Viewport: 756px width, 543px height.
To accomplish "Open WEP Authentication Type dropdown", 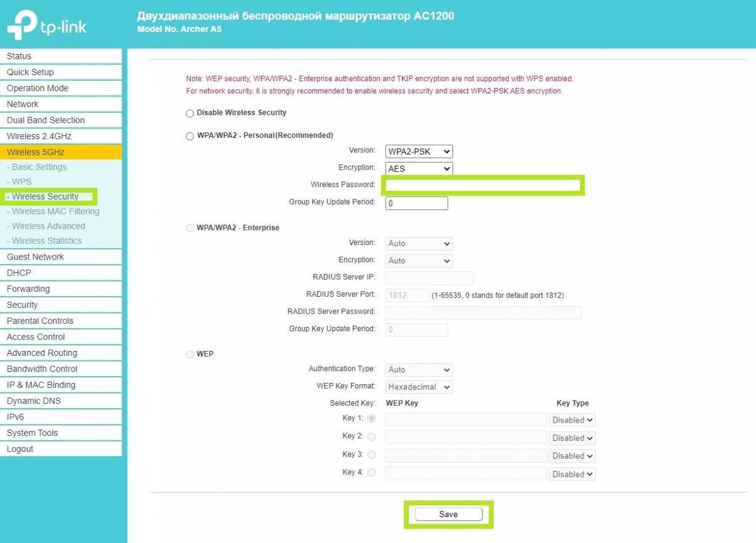I will coord(419,370).
